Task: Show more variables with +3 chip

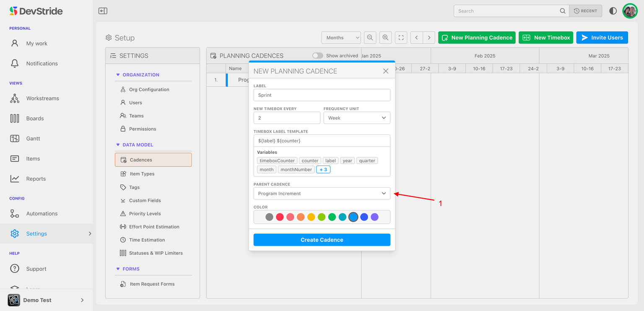Action: (323, 170)
